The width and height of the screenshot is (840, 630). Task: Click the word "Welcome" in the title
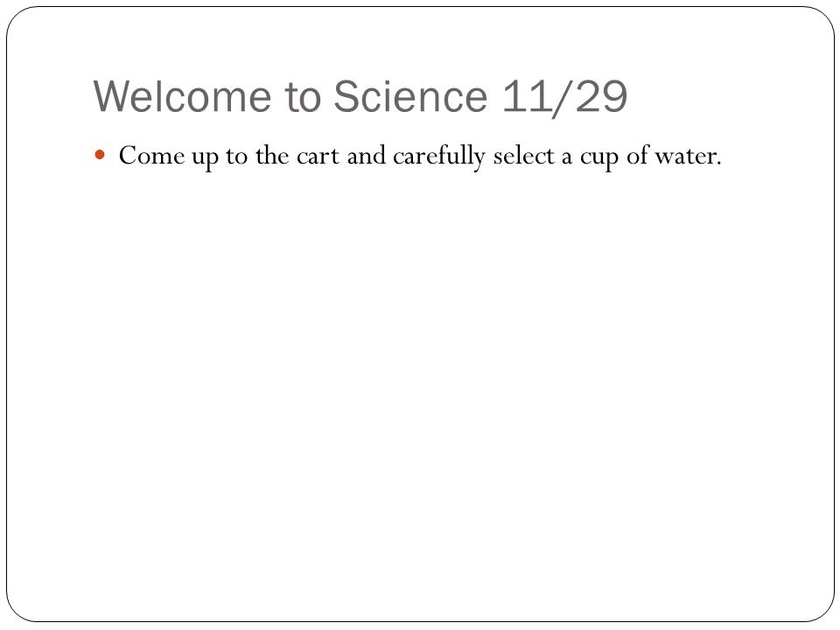point(183,96)
